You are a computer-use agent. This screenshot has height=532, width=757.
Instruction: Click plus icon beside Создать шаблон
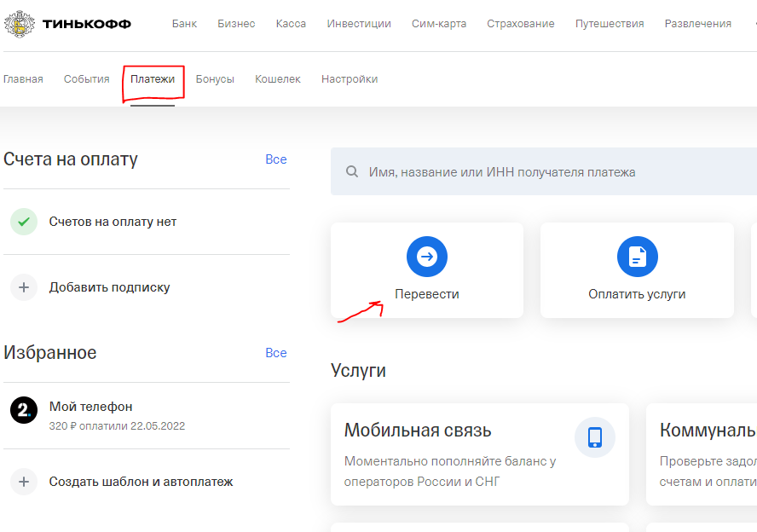(24, 482)
